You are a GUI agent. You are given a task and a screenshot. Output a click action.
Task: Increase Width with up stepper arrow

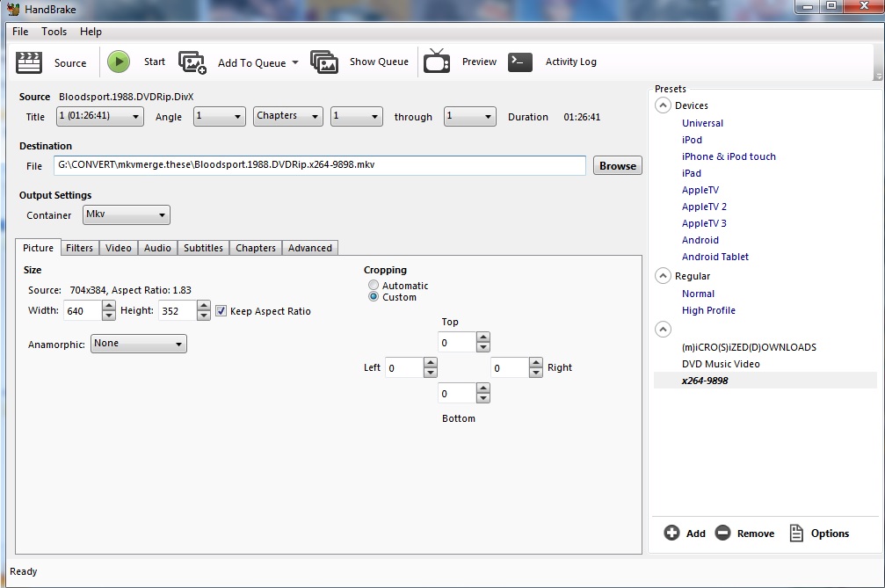(x=109, y=306)
